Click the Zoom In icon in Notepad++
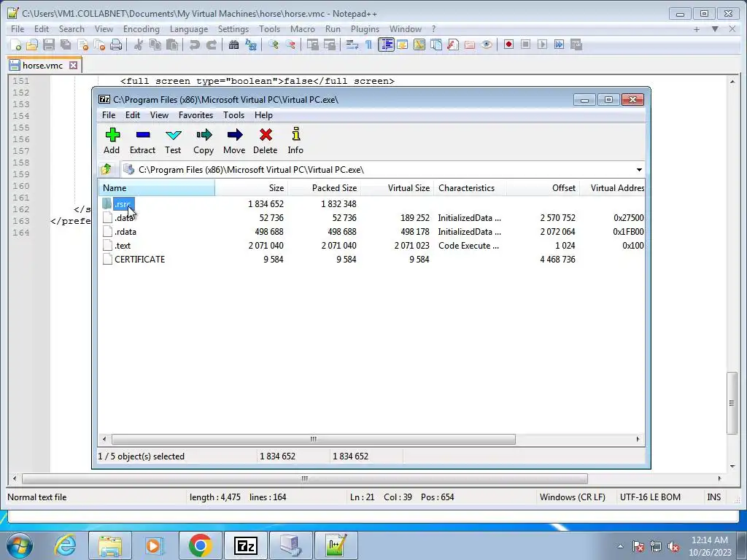Screen dimensions: 747x560 pyautogui.click(x=274, y=44)
